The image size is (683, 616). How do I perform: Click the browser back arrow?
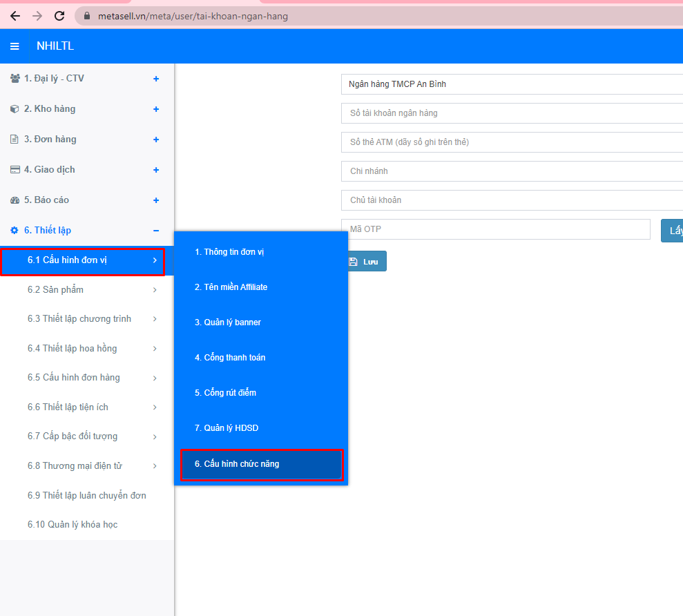pos(15,16)
